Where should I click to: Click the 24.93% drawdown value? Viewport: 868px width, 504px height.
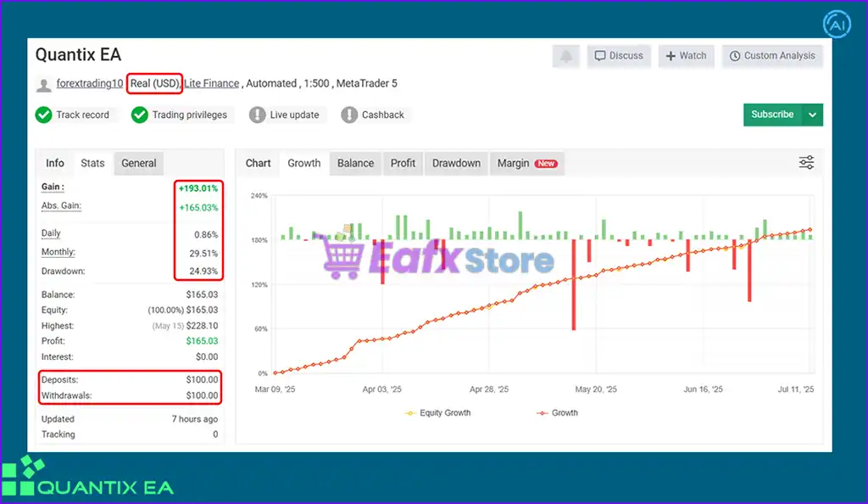(203, 272)
